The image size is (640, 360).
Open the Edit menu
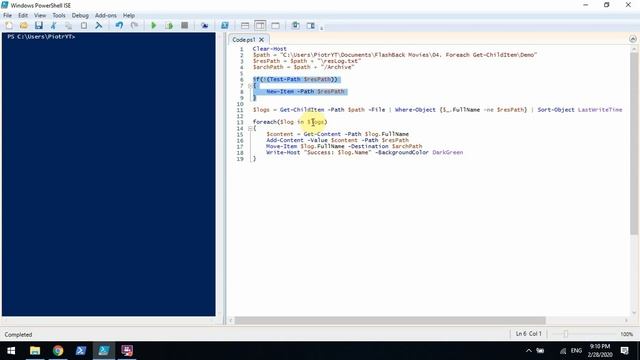click(x=23, y=16)
